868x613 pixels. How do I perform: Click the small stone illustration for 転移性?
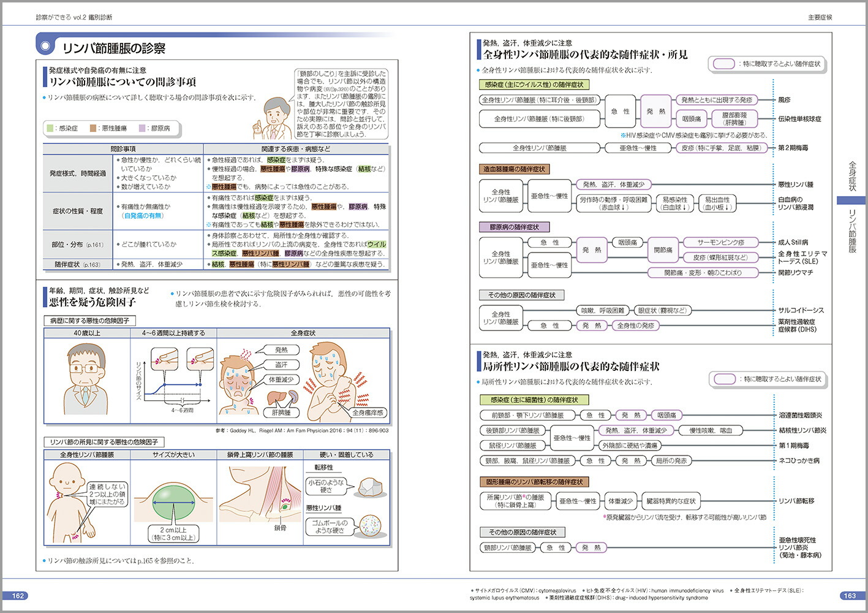(372, 487)
